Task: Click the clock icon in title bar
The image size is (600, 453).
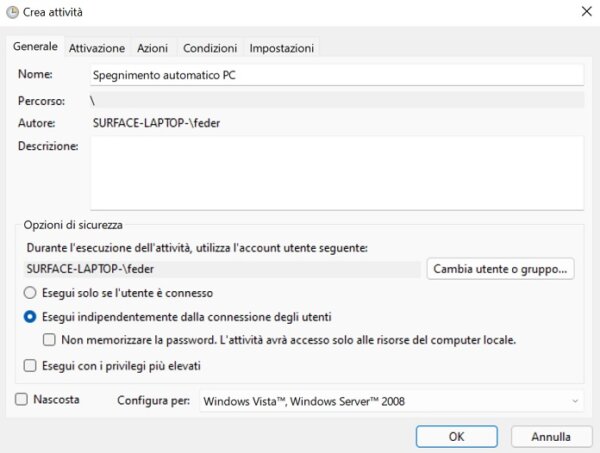Action: [12, 12]
